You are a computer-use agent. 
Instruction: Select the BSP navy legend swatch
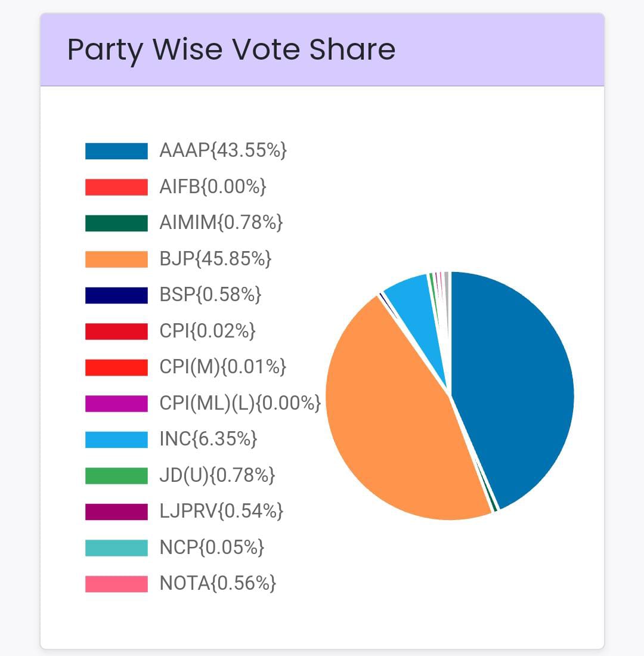coord(116,295)
